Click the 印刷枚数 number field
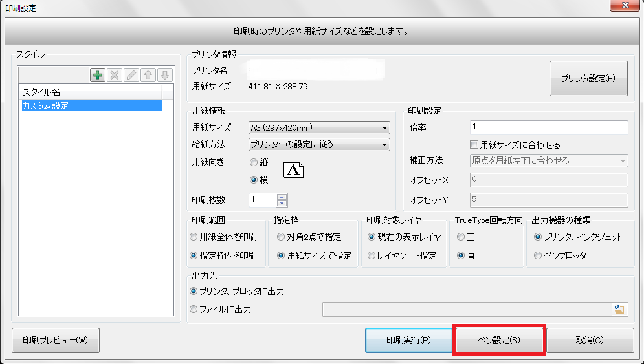This screenshot has height=364, width=644. pyautogui.click(x=263, y=200)
